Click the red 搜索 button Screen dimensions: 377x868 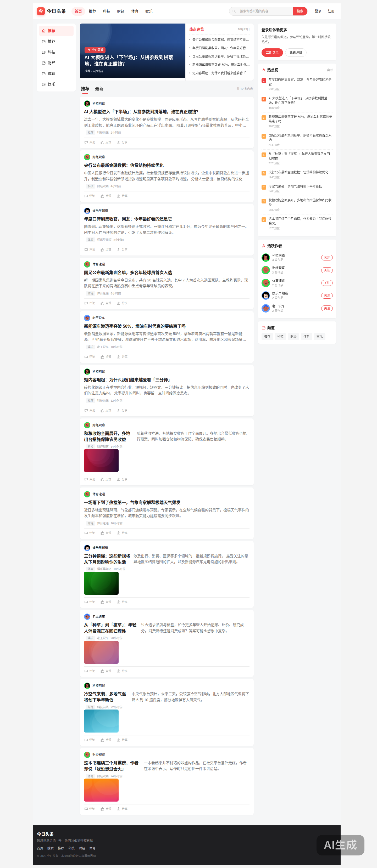(300, 11)
